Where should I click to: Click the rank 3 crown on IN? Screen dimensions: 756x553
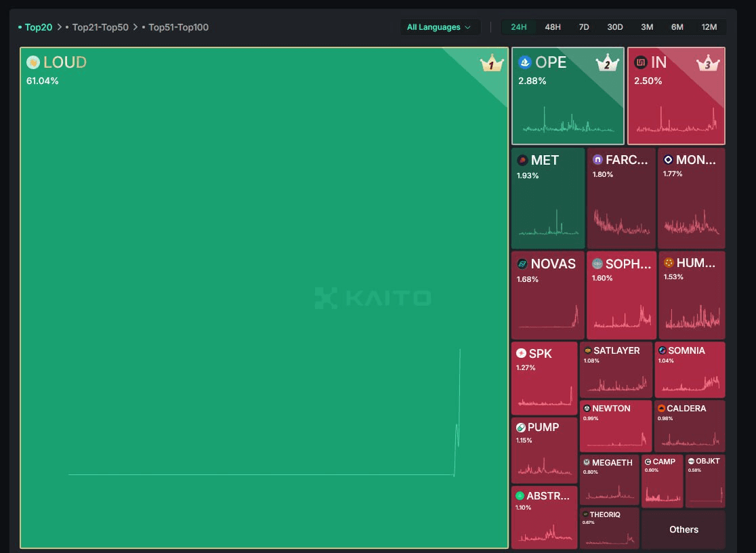pos(709,63)
